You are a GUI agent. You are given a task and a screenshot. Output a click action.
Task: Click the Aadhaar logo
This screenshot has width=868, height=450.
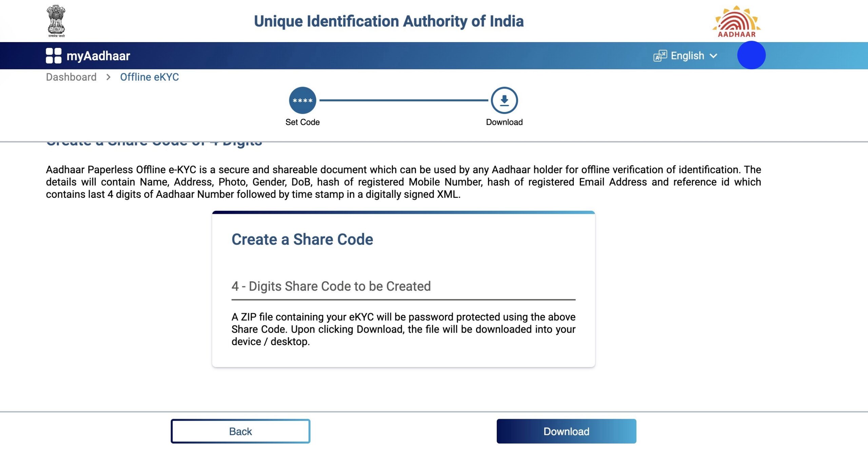tap(736, 21)
